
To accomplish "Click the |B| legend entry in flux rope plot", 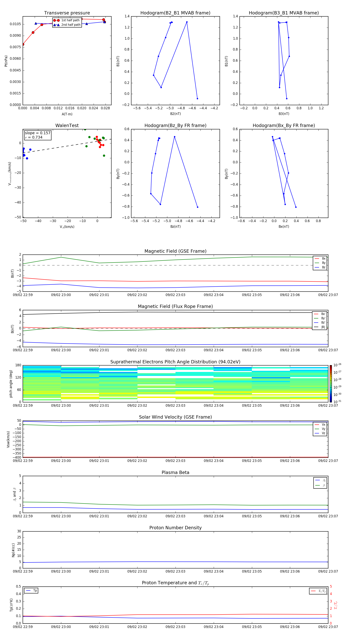I will [320, 327].
